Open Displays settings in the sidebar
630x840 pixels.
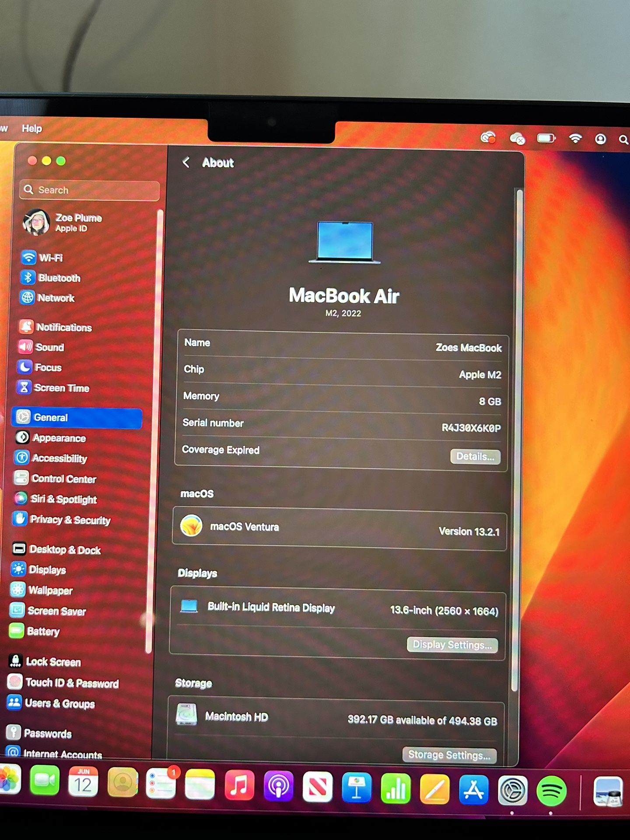[x=38, y=569]
